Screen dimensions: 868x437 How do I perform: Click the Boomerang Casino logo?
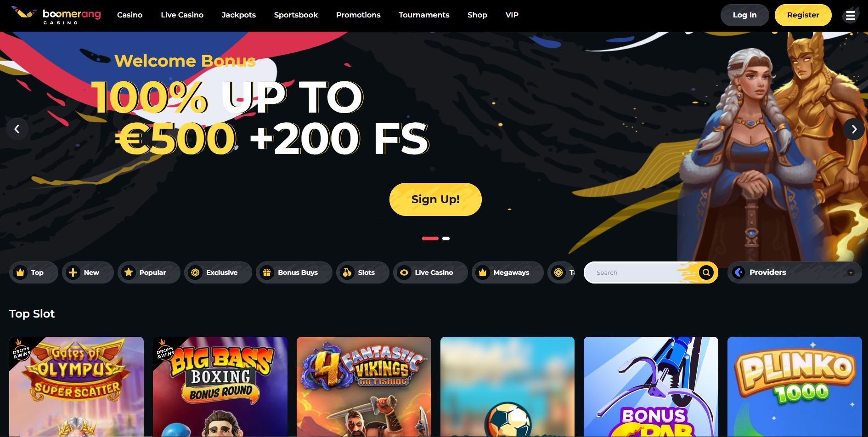point(56,15)
